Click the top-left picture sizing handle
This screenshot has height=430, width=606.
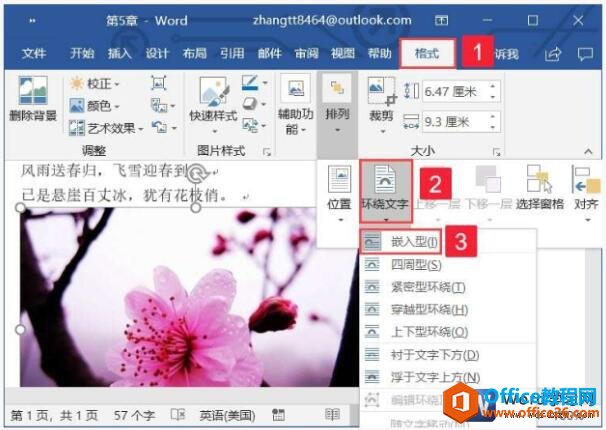[20, 208]
